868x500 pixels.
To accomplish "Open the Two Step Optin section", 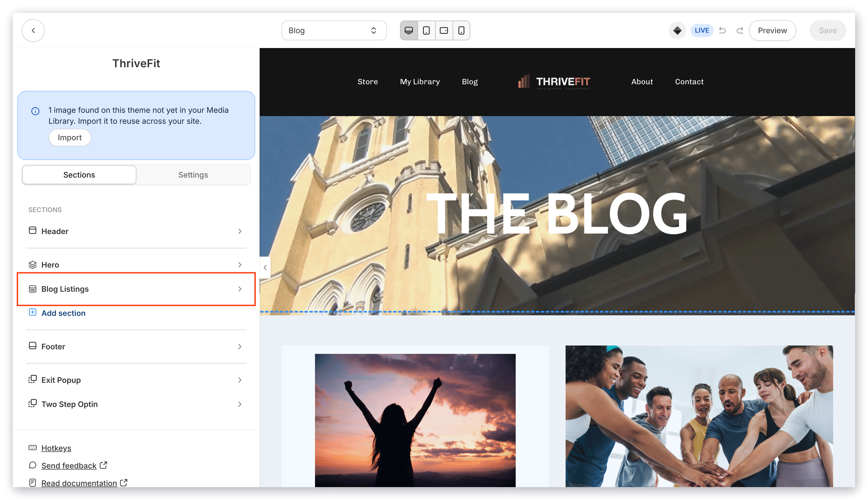I will pos(136,404).
